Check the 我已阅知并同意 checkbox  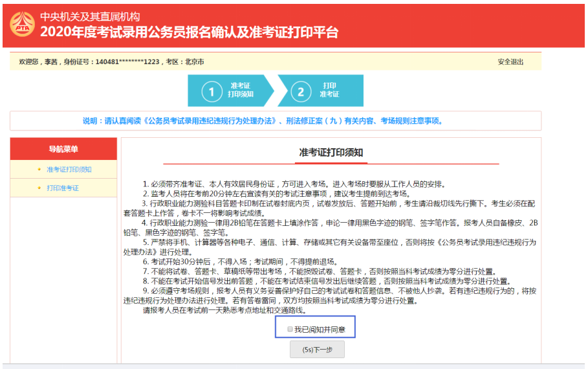pos(289,330)
